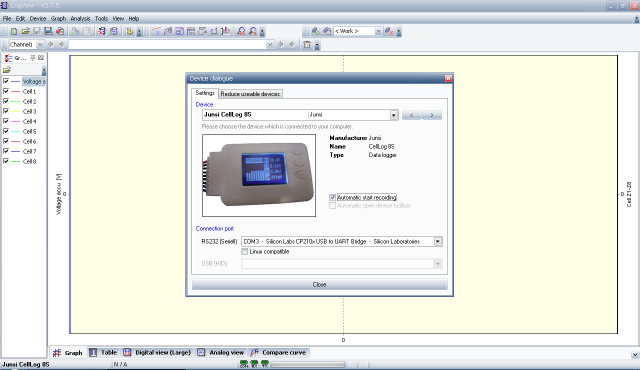
Task: Toggle the Voltage accu curve checkbox
Action: click(6, 81)
